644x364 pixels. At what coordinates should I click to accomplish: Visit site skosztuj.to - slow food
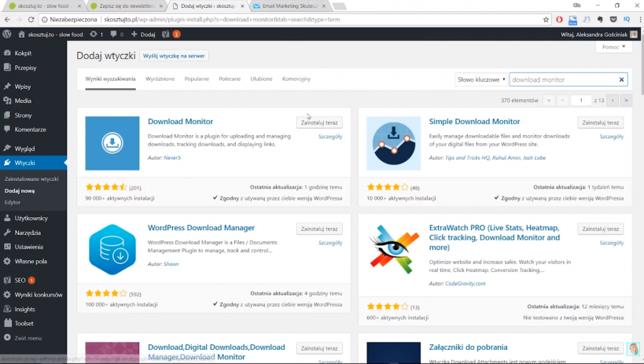pos(50,35)
